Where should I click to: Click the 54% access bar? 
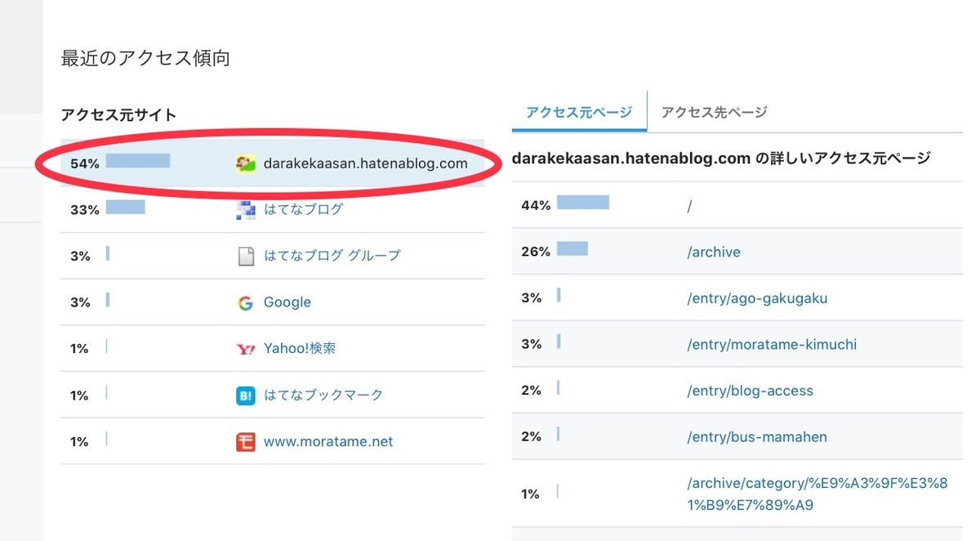click(x=138, y=161)
